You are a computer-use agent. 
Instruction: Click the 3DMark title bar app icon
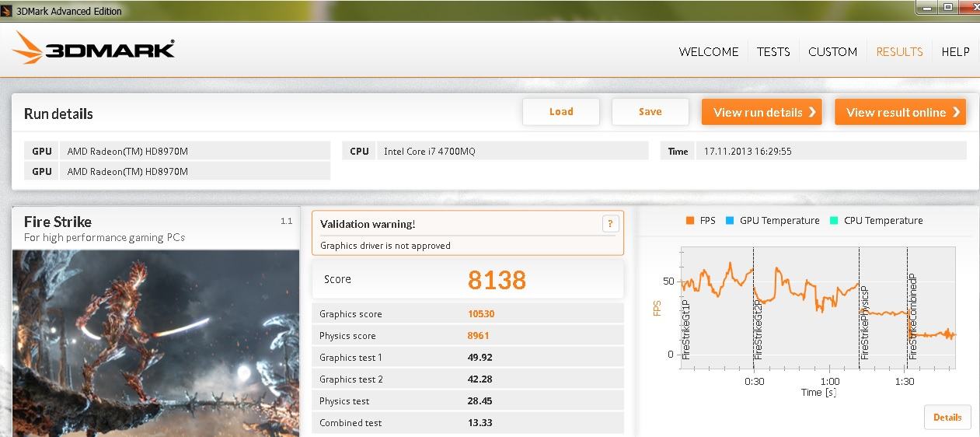coord(7,11)
